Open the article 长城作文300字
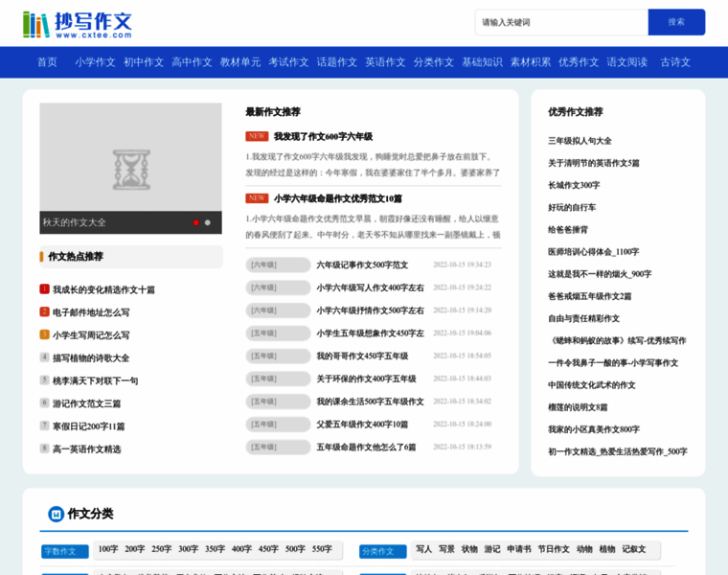Viewport: 728px width, 575px height. pyautogui.click(x=574, y=186)
